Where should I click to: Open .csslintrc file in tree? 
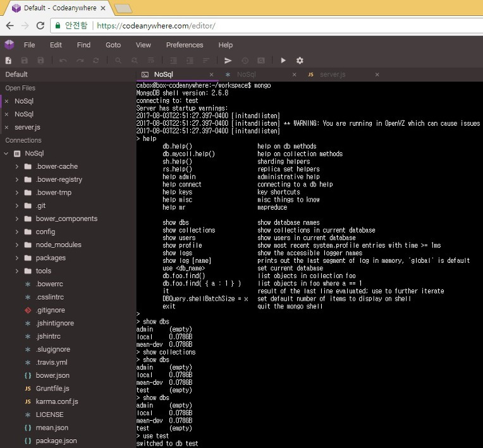[50, 297]
